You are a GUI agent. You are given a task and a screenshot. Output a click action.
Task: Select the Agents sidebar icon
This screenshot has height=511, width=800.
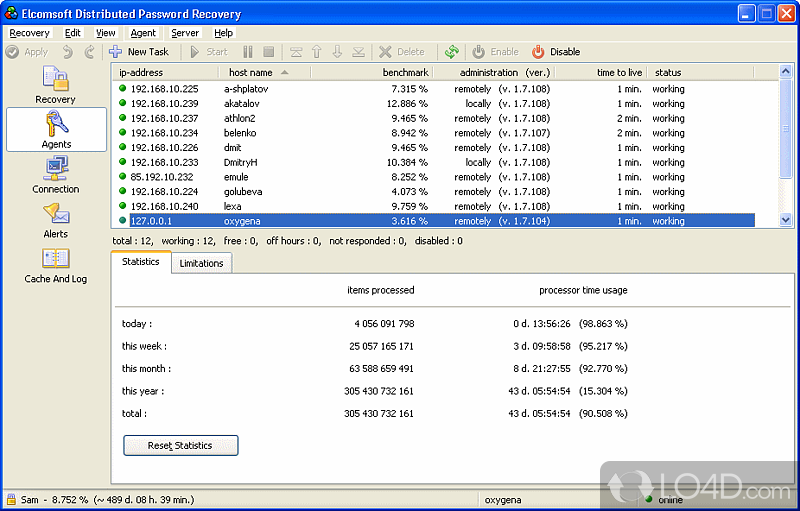[56, 130]
